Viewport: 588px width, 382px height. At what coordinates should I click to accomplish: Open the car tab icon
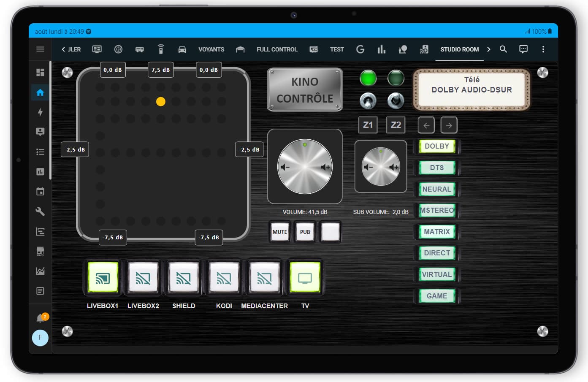(x=182, y=49)
